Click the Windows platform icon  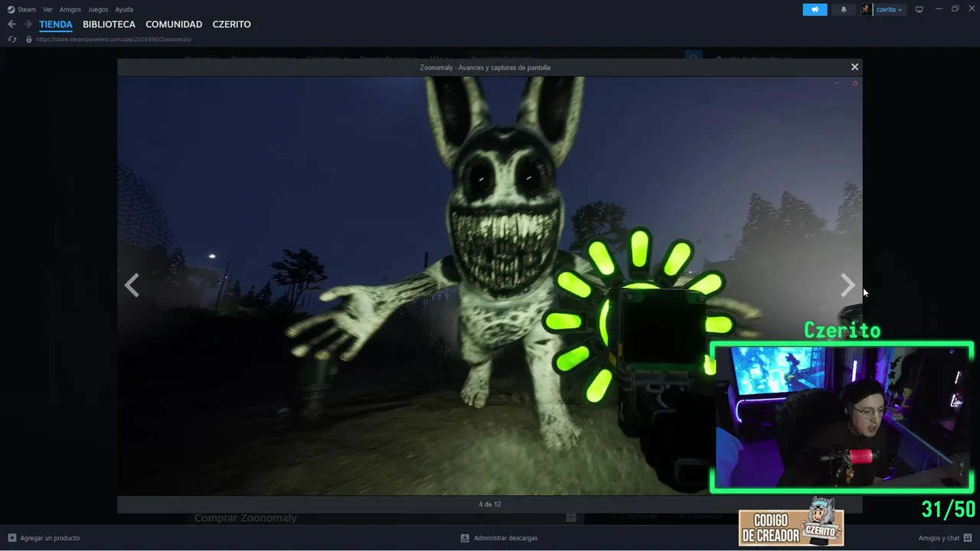[571, 518]
